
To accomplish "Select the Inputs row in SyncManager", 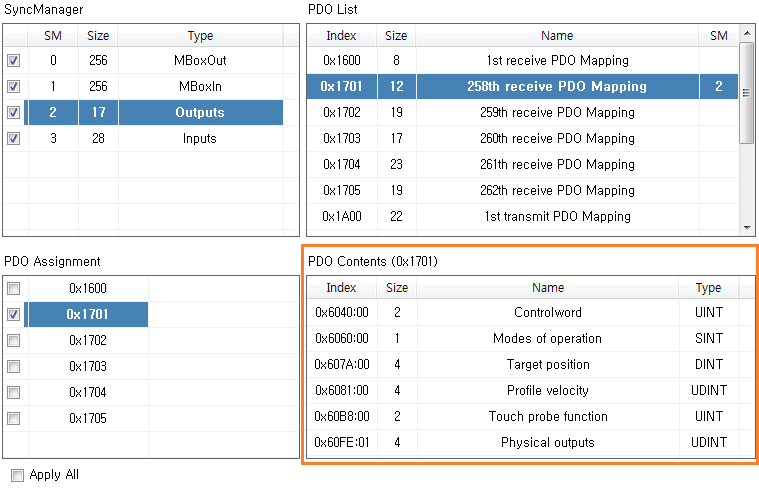I will (200, 139).
